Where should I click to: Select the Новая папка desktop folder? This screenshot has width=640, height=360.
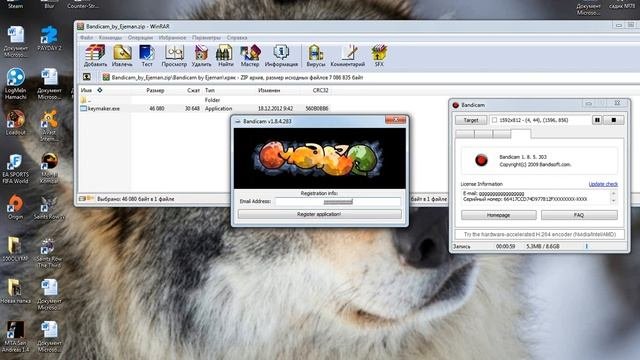click(x=16, y=291)
